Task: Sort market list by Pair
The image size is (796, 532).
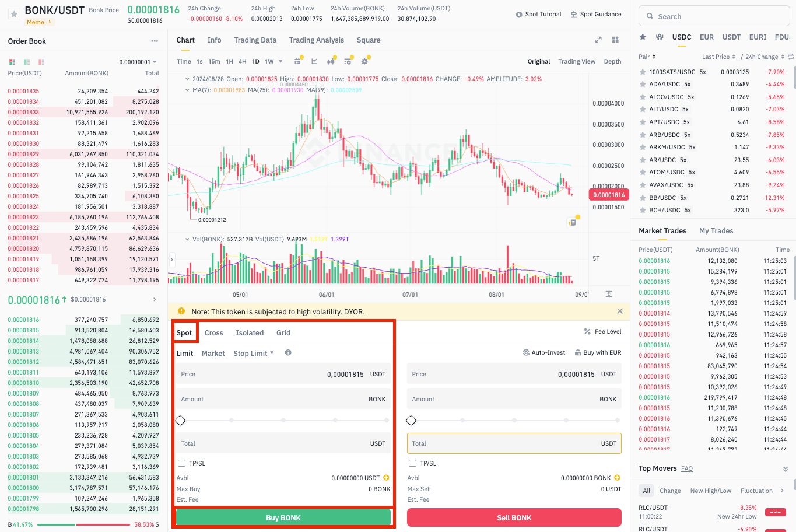Action: 647,57
